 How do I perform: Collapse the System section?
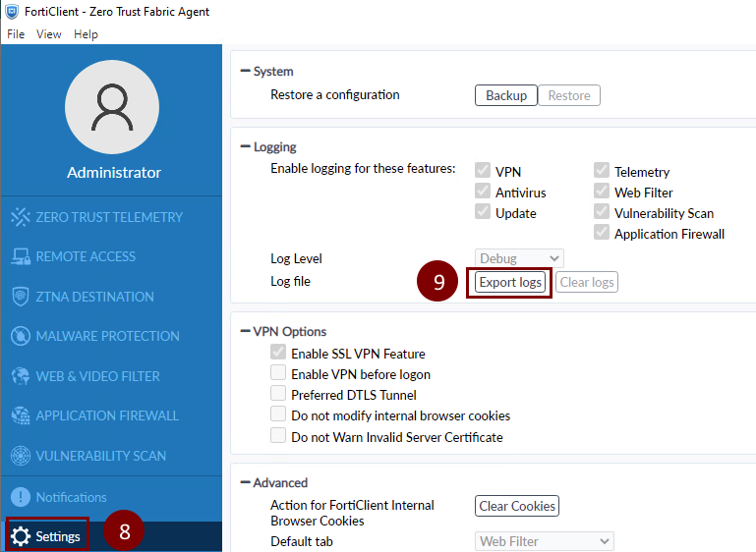tap(246, 71)
